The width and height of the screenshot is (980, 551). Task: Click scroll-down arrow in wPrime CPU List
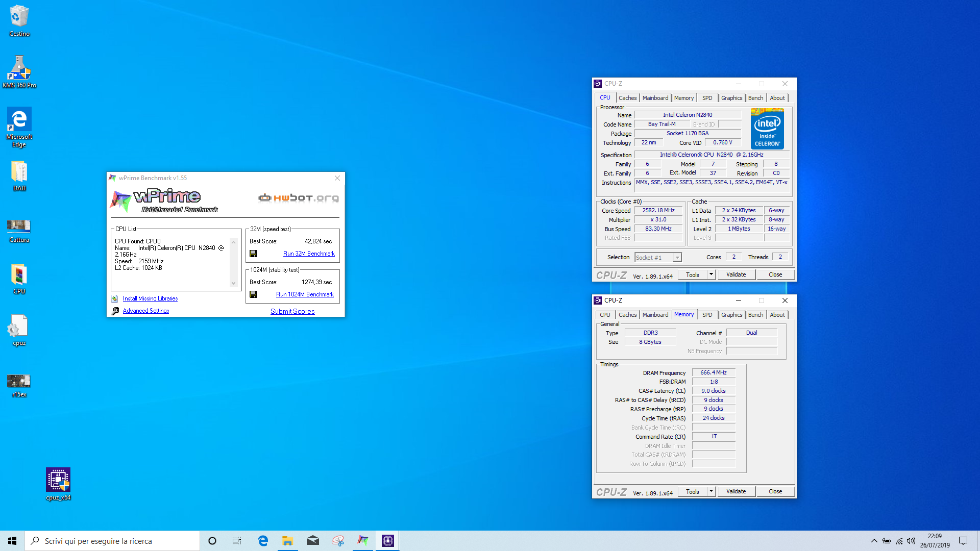coord(233,283)
